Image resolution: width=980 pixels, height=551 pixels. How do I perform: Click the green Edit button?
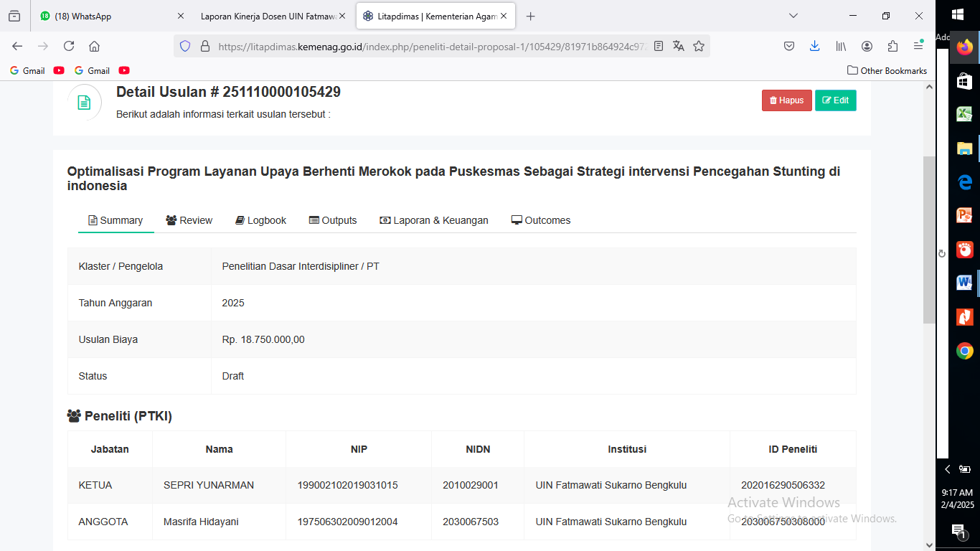(835, 100)
